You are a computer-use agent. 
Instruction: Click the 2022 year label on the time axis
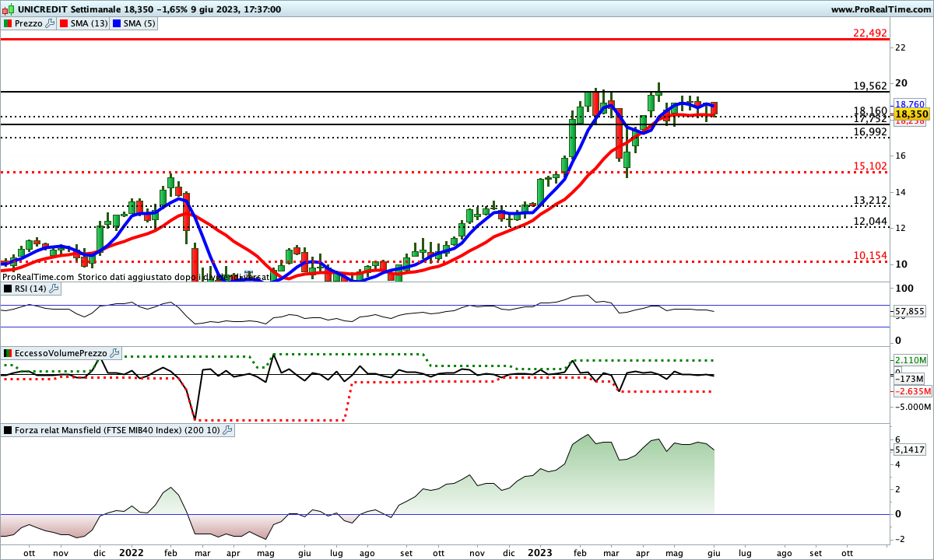(130, 552)
